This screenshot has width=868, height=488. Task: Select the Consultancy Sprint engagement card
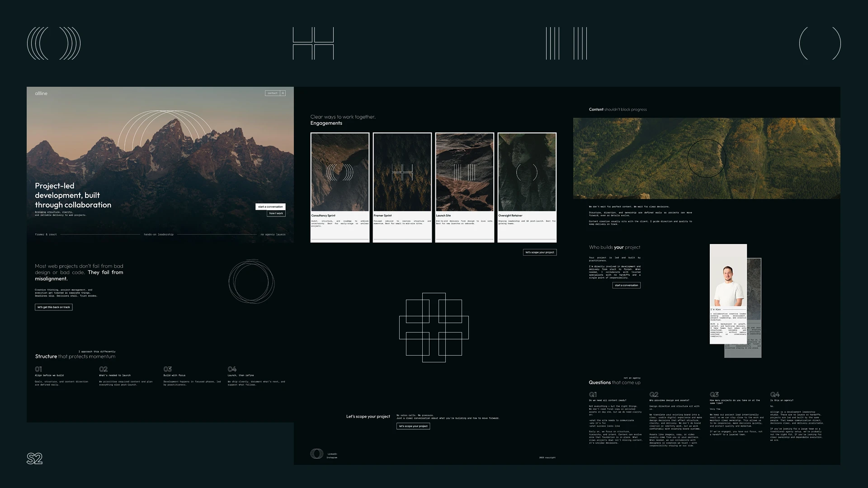pyautogui.click(x=340, y=187)
